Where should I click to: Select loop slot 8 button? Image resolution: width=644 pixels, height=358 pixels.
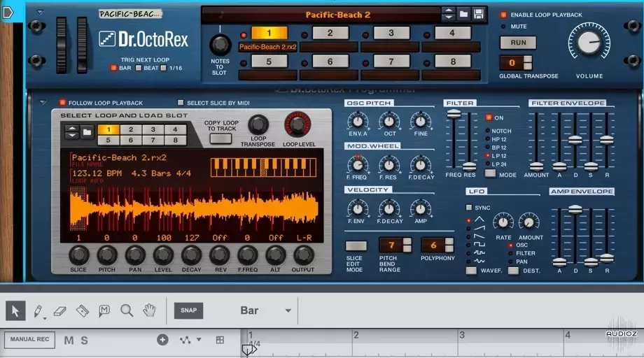(x=453, y=62)
